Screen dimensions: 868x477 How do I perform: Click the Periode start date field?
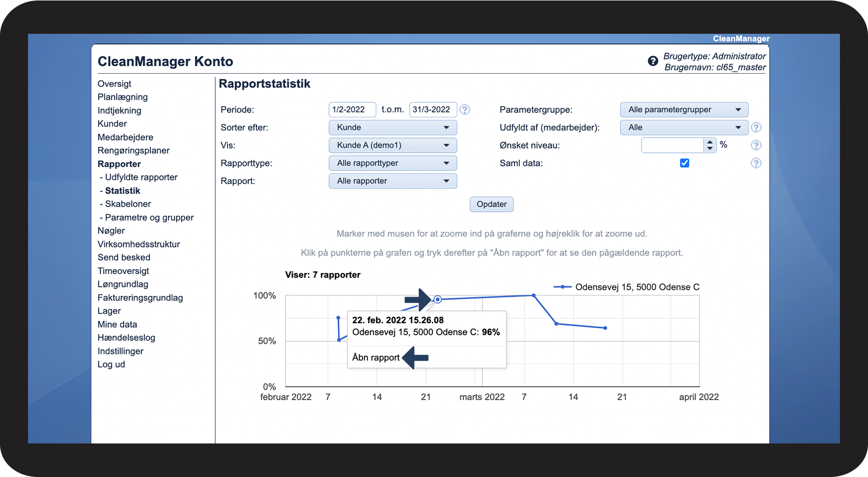coord(352,110)
